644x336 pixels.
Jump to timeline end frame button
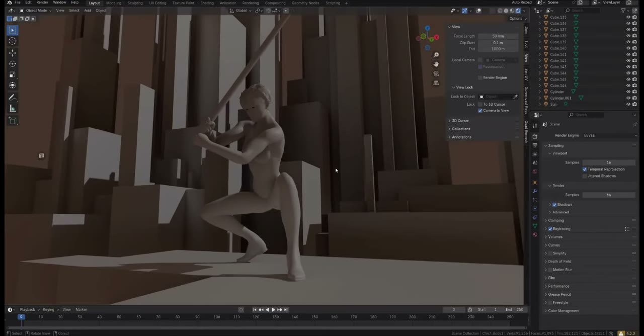point(286,310)
